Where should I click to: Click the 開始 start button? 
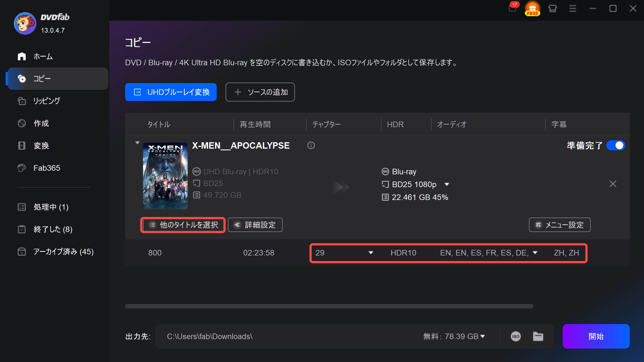pyautogui.click(x=596, y=336)
